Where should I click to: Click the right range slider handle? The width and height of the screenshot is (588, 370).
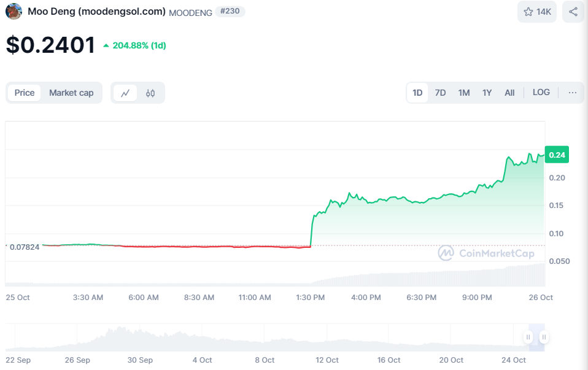pos(544,337)
